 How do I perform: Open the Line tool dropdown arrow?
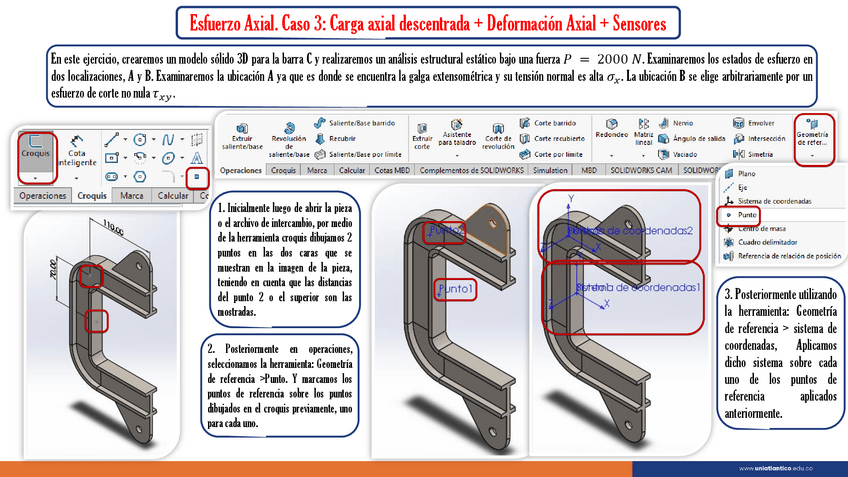pos(125,140)
